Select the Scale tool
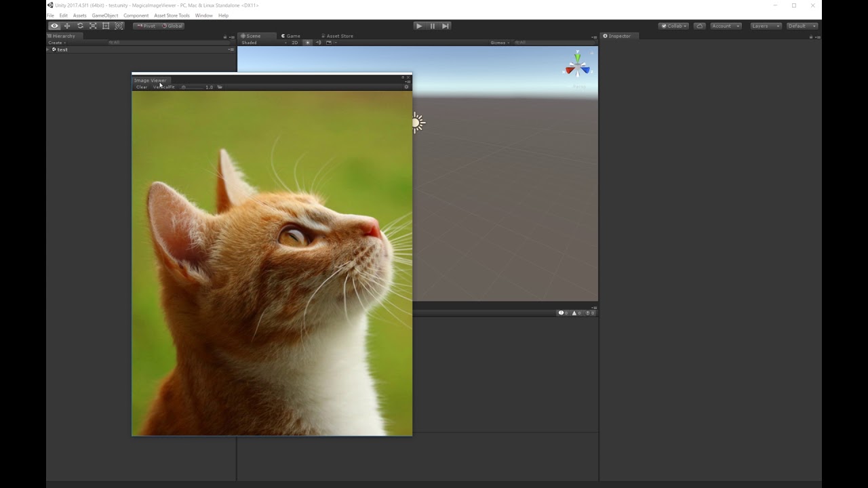This screenshot has width=868, height=488. coord(93,26)
